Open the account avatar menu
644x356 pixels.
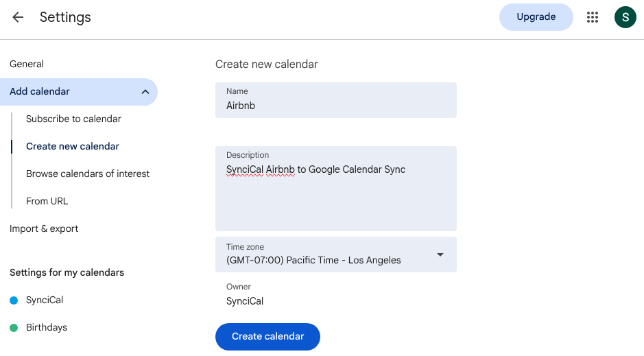point(625,17)
